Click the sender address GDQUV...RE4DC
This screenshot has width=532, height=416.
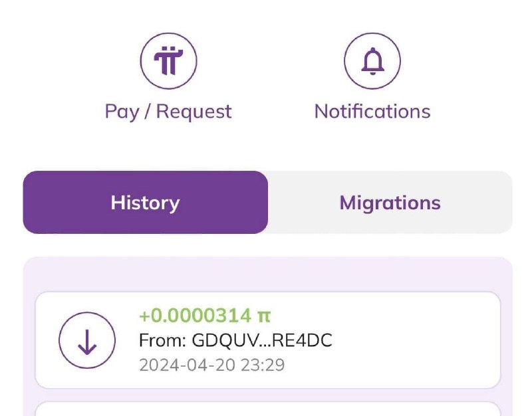coord(262,340)
